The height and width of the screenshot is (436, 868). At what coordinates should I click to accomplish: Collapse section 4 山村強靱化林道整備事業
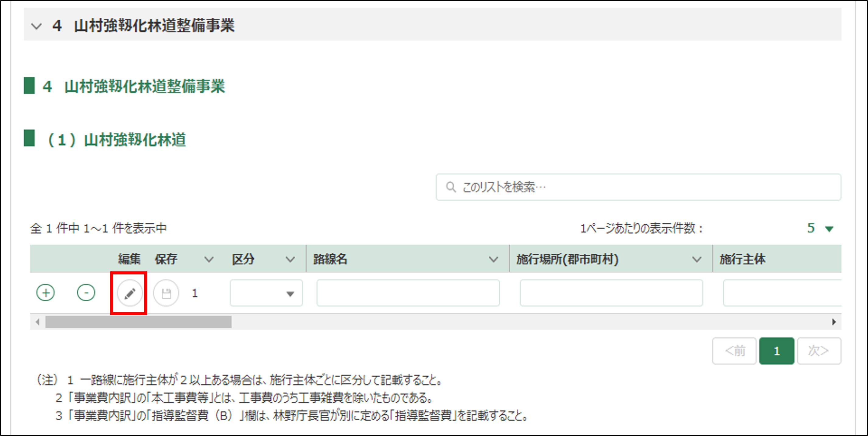click(x=37, y=26)
